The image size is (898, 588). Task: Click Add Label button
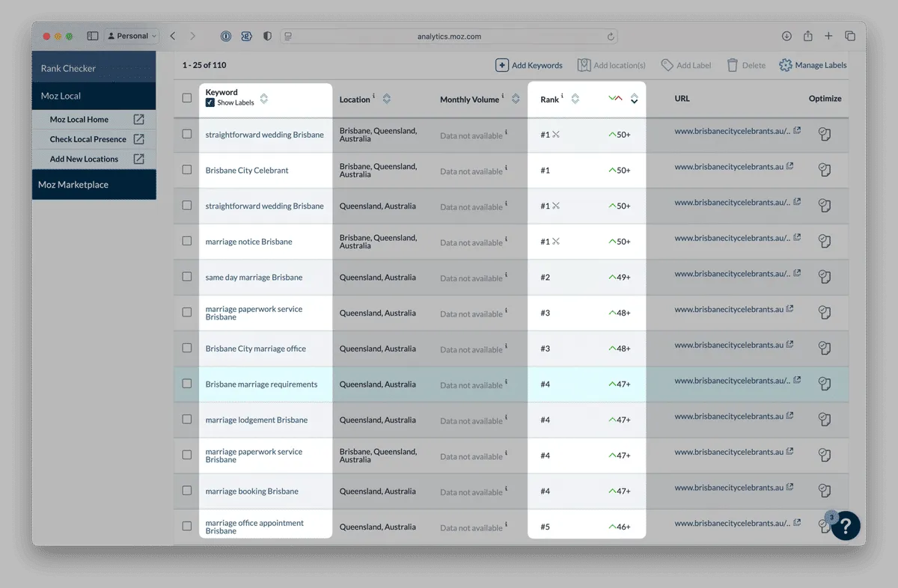pyautogui.click(x=686, y=65)
